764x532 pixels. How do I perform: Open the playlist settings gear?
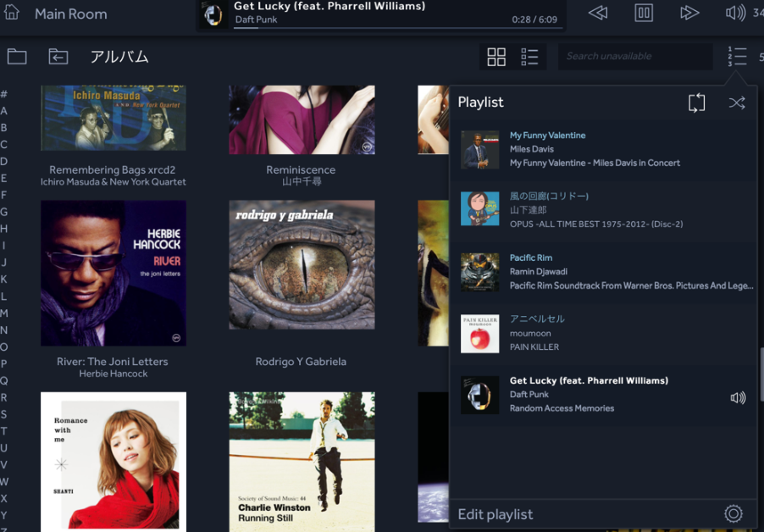pyautogui.click(x=734, y=513)
